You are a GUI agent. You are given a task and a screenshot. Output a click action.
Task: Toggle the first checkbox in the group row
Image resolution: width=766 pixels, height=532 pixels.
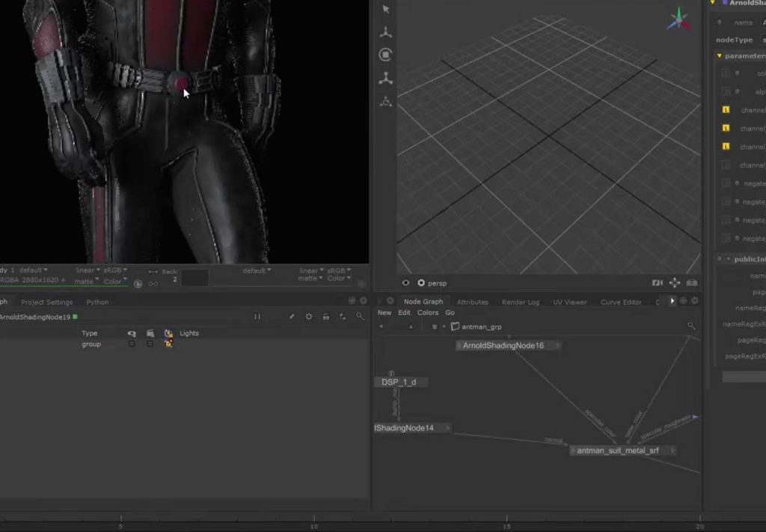[x=132, y=344]
